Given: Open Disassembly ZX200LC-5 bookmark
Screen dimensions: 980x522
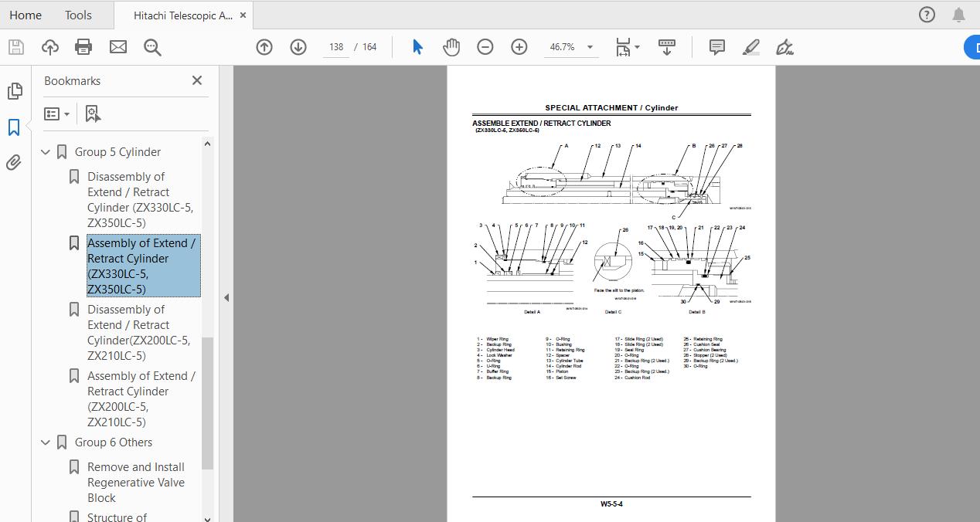Looking at the screenshot, I should tap(139, 333).
